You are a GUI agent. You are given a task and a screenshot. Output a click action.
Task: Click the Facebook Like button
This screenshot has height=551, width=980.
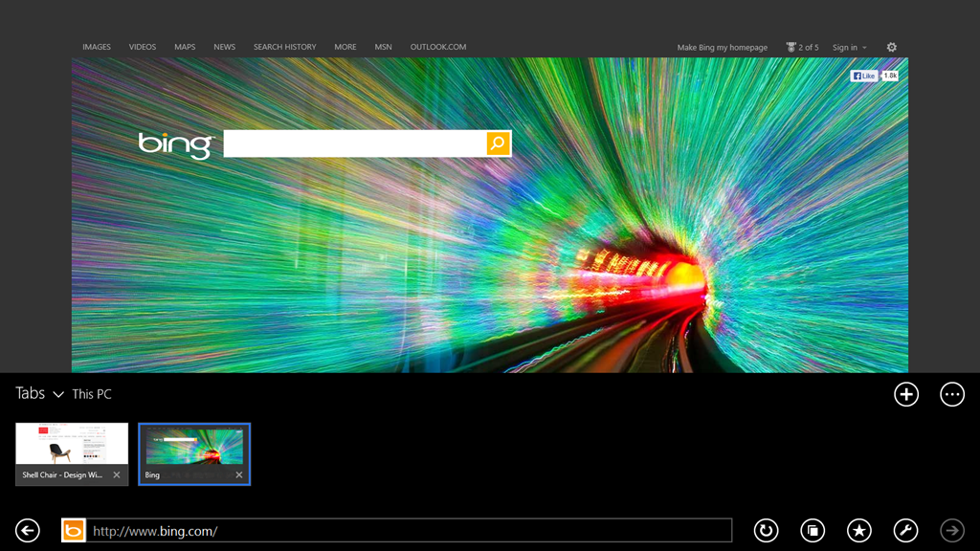(x=864, y=76)
